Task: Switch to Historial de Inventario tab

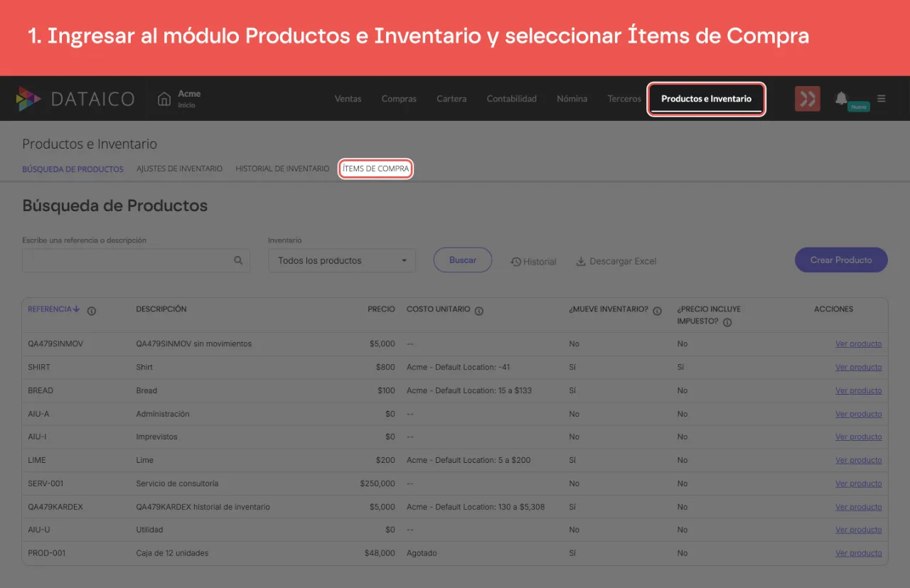Action: click(282, 169)
